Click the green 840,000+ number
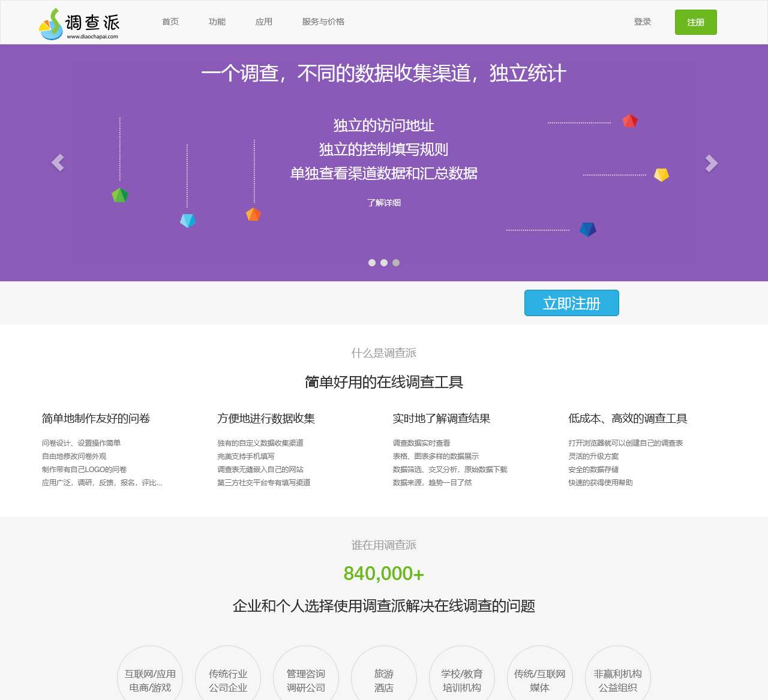Viewport: 768px width, 700px height. tap(384, 574)
